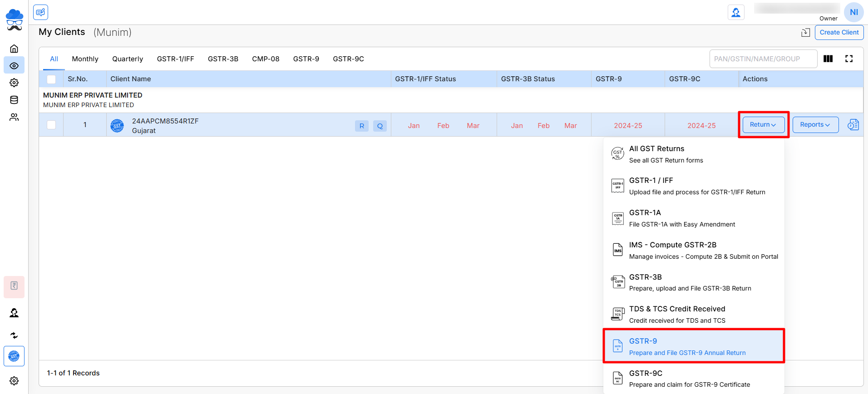Open the users icon in sidebar
868x394 pixels.
tap(14, 117)
